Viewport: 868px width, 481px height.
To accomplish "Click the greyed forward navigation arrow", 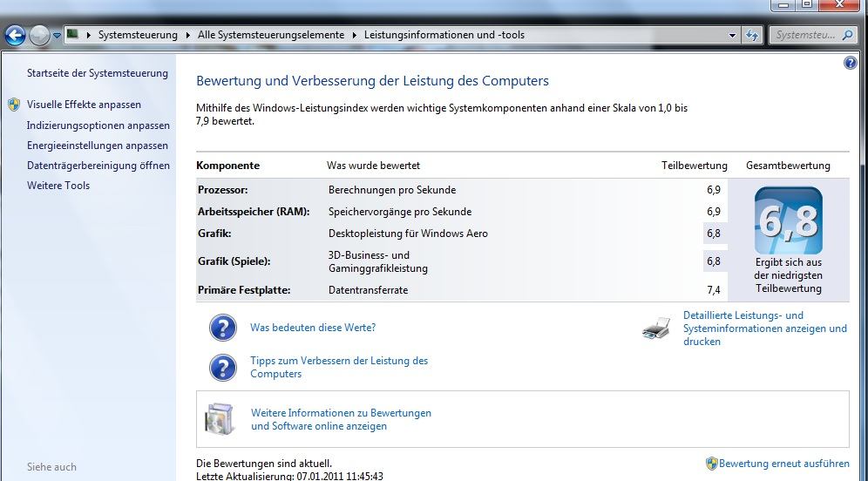I will coord(39,36).
